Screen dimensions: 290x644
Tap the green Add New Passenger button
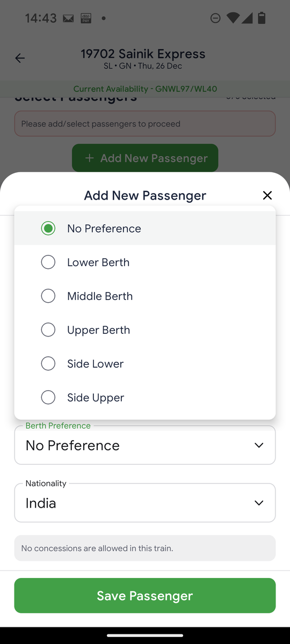pos(145,158)
